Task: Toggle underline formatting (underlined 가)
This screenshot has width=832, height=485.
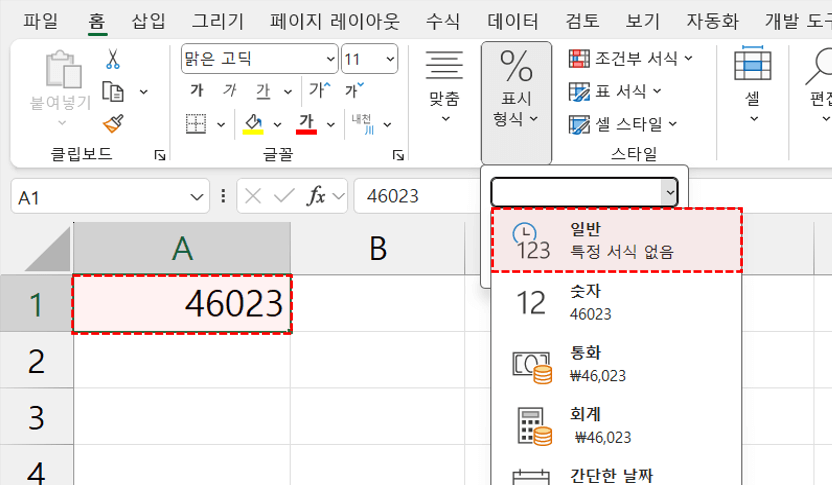Action: tap(263, 91)
